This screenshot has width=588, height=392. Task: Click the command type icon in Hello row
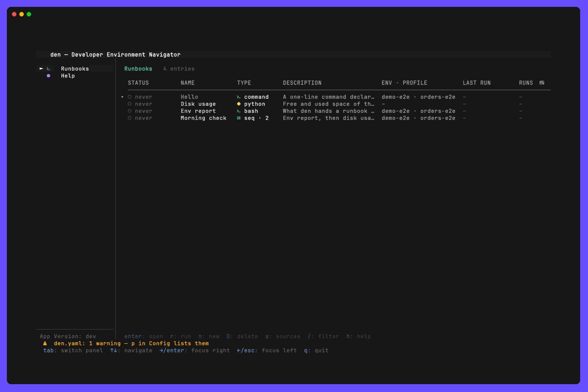(239, 97)
